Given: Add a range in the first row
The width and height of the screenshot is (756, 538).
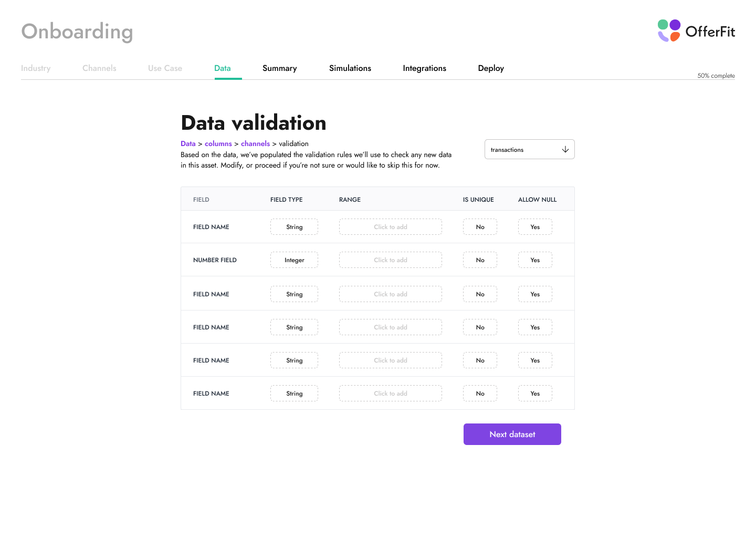Looking at the screenshot, I should coord(390,227).
